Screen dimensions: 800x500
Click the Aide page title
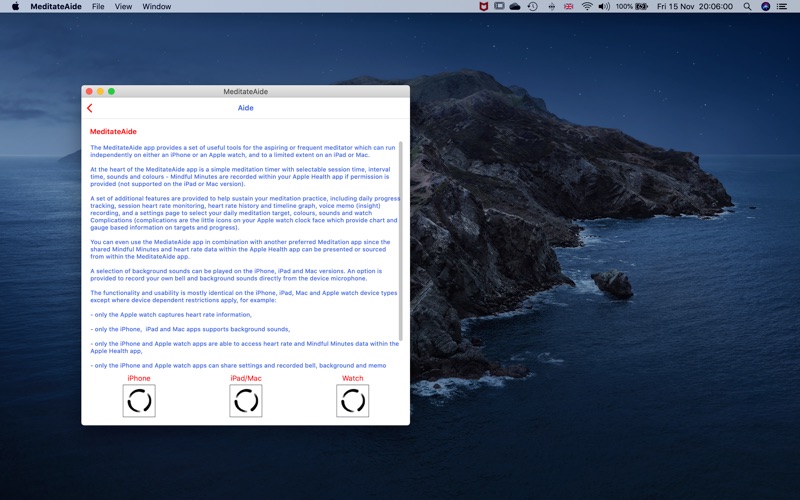245,108
